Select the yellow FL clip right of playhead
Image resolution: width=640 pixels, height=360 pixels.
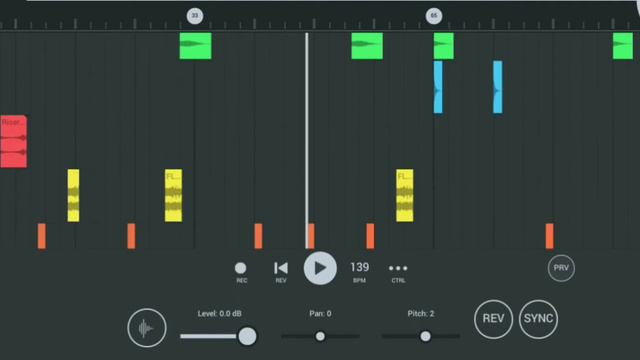[x=404, y=196]
